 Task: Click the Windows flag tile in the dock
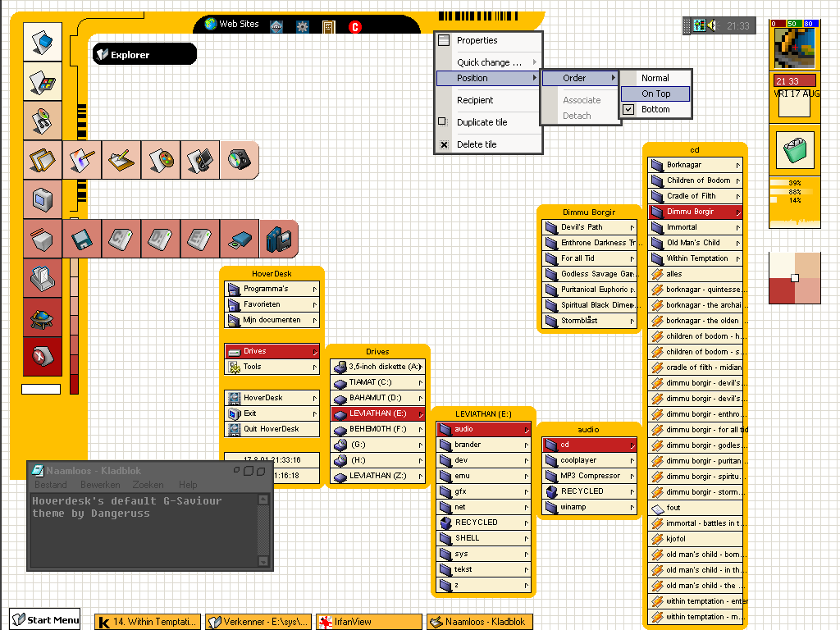coord(43,81)
